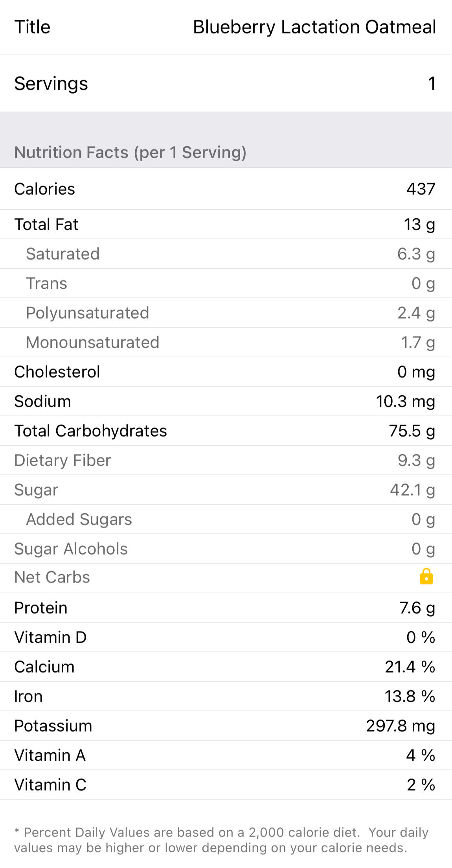452x868 pixels.
Task: Tap the Monounsaturated fat value
Action: (x=417, y=343)
